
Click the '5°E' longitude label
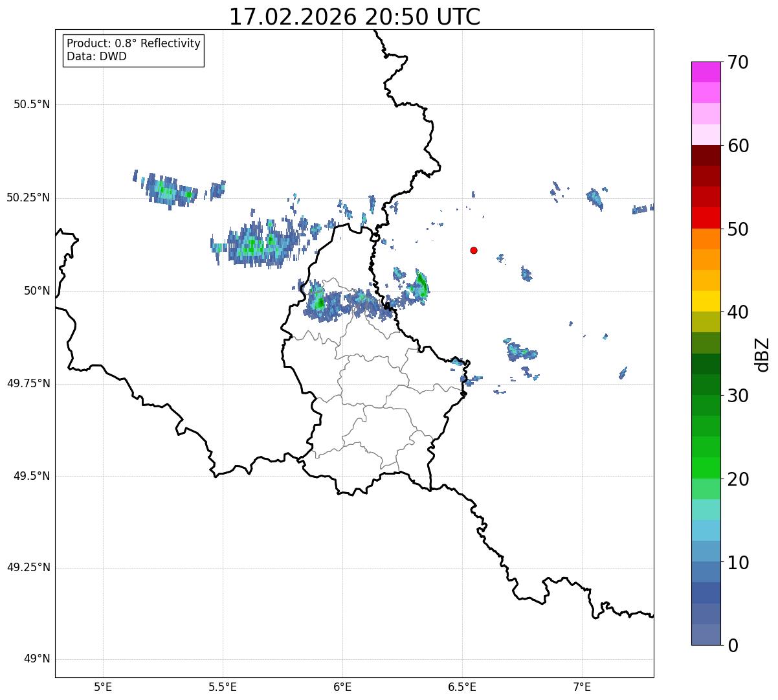(x=103, y=687)
